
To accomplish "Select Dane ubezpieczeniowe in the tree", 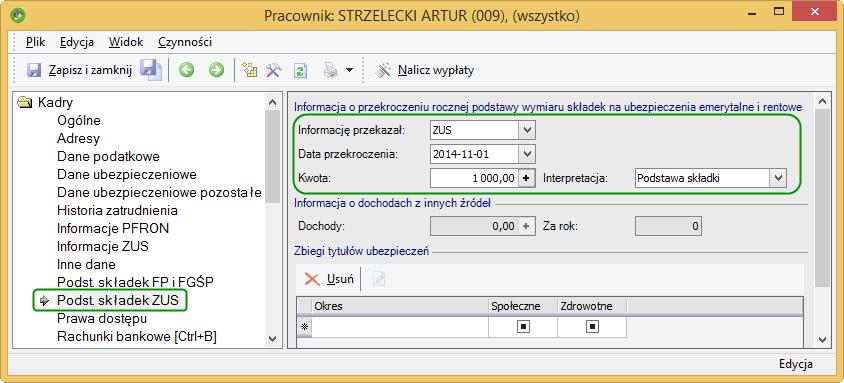I will coord(126,174).
